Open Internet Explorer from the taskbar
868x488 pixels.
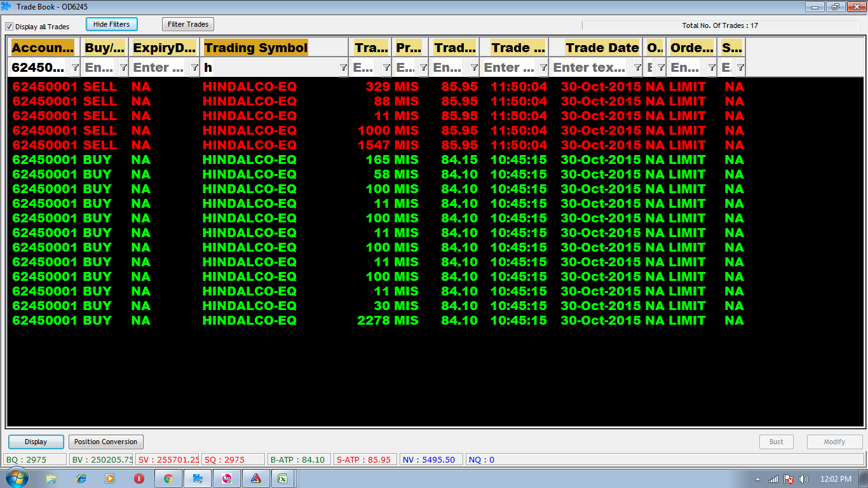click(81, 478)
